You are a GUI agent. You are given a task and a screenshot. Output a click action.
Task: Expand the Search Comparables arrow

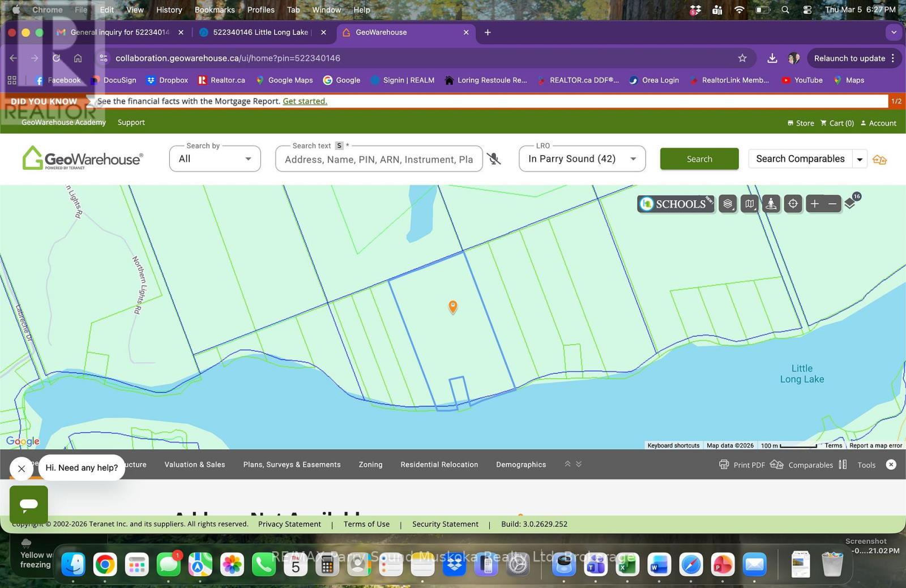(x=860, y=160)
